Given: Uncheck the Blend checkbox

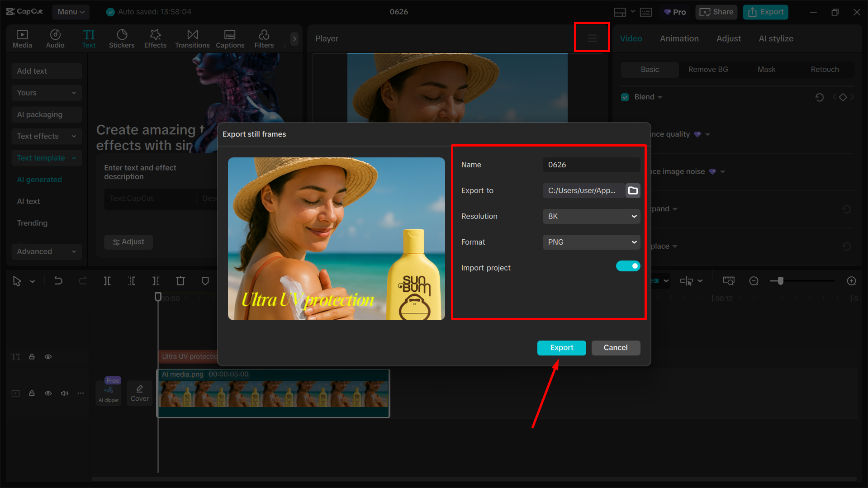Looking at the screenshot, I should coord(625,97).
